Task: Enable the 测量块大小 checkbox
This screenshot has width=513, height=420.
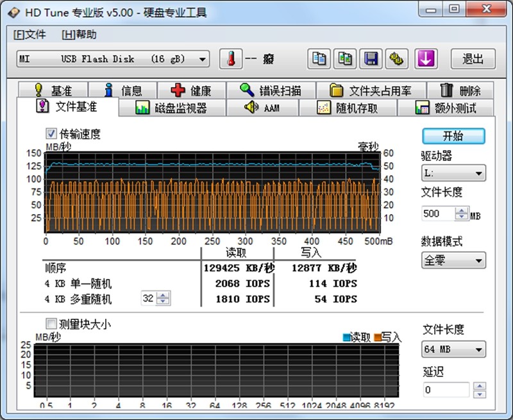Action: (x=51, y=324)
